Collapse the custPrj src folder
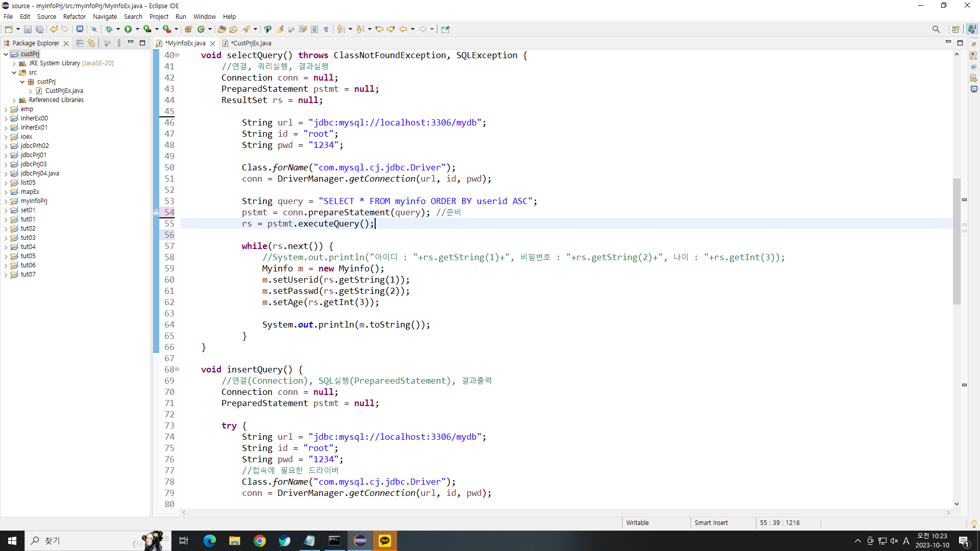The image size is (980, 551). (14, 72)
